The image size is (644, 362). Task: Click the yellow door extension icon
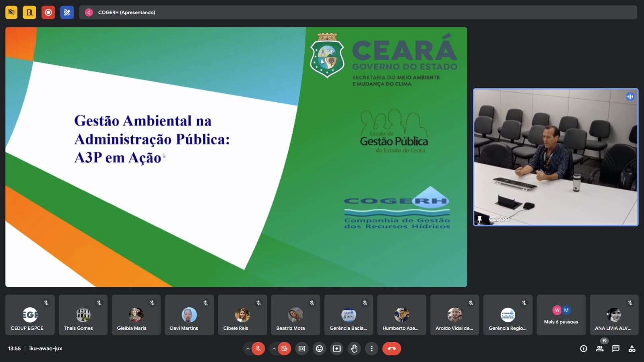pos(29,12)
